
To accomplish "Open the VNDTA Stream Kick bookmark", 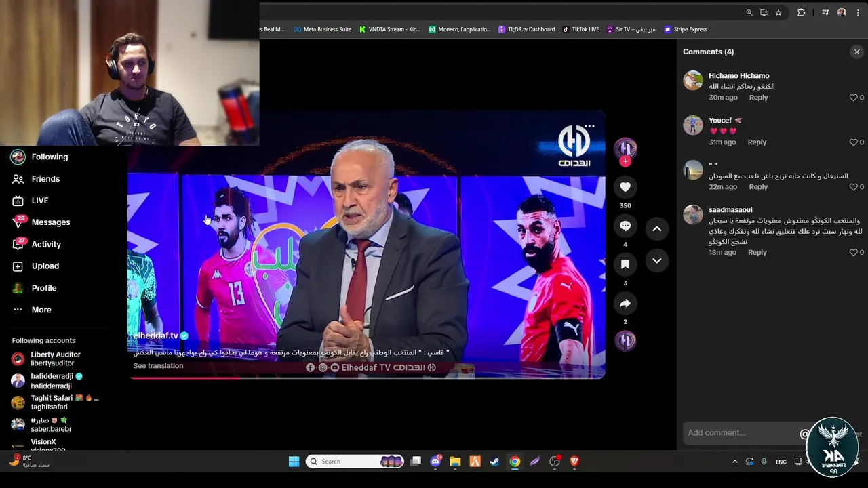I will 390,29.
